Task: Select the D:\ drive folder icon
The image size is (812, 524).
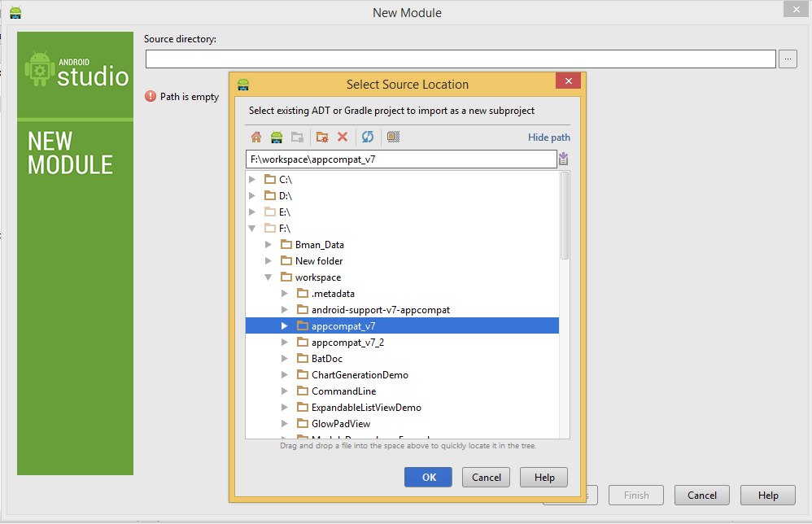Action: click(270, 196)
